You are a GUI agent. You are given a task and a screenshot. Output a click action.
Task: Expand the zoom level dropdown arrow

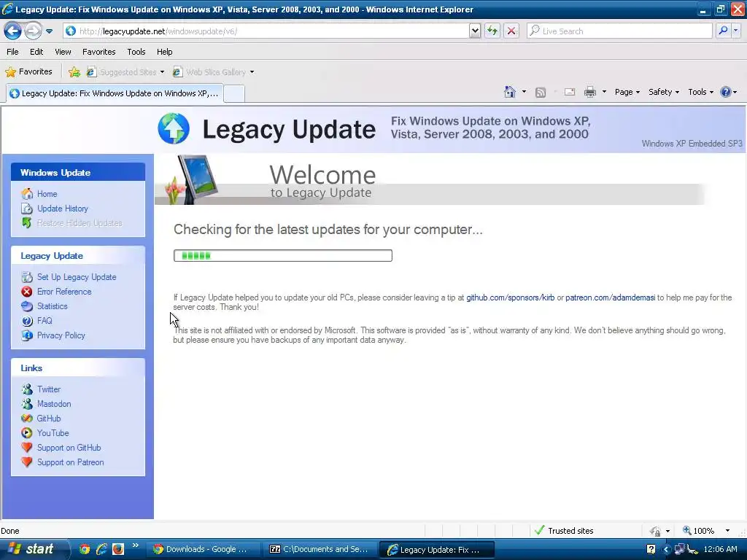pyautogui.click(x=727, y=531)
